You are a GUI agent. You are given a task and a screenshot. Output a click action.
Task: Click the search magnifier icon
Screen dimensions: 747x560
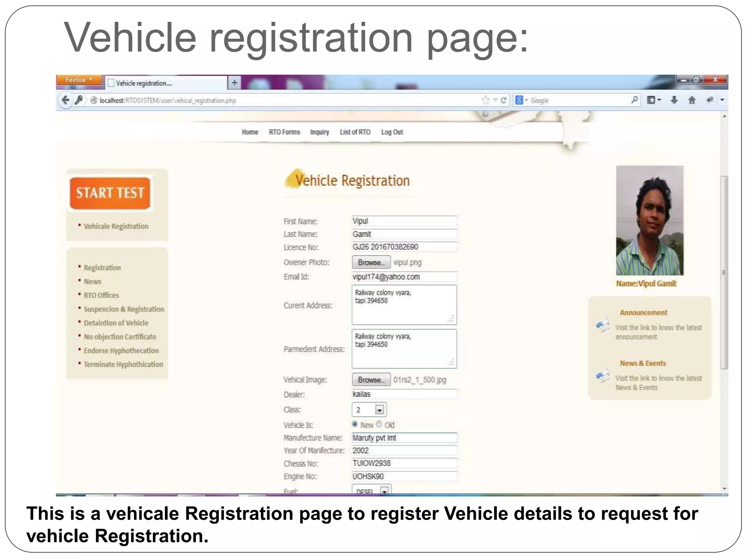(x=635, y=100)
